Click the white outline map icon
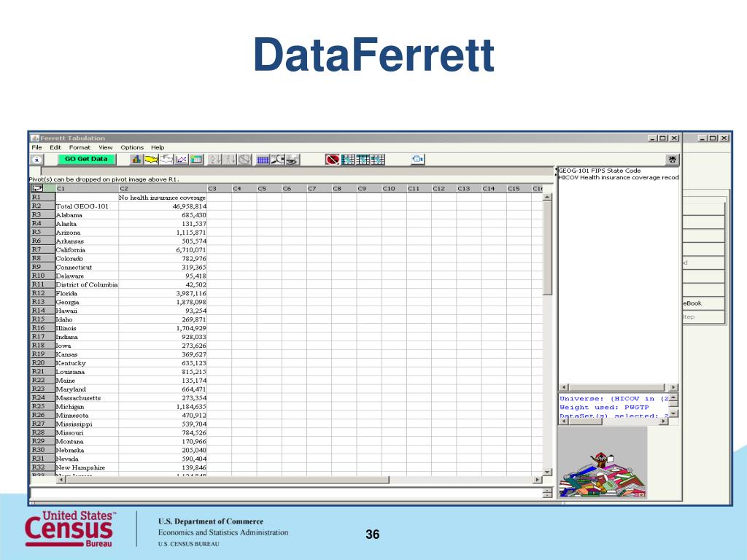Image resolution: width=747 pixels, height=560 pixels. click(166, 160)
